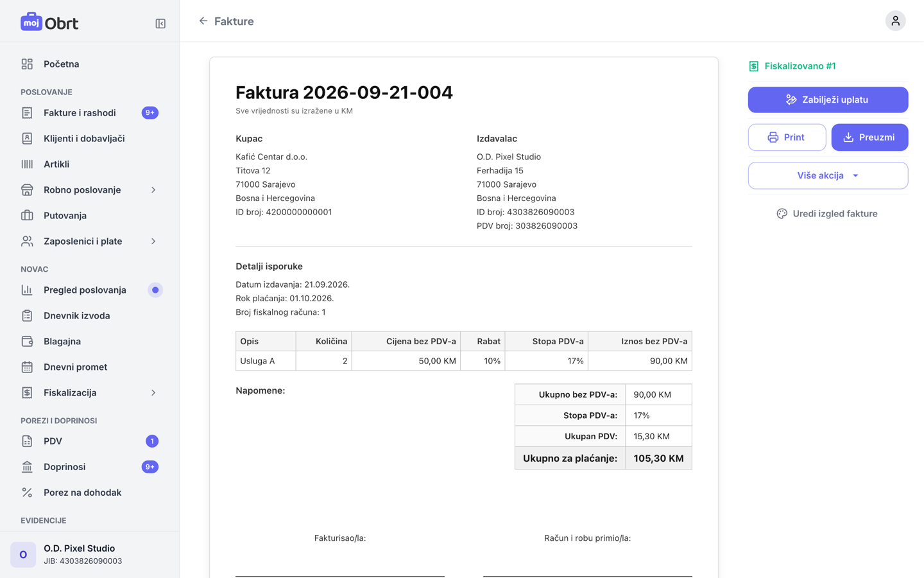924x578 pixels.
Task: Expand the Zaposlenici i plate chevron
Action: pyautogui.click(x=153, y=241)
